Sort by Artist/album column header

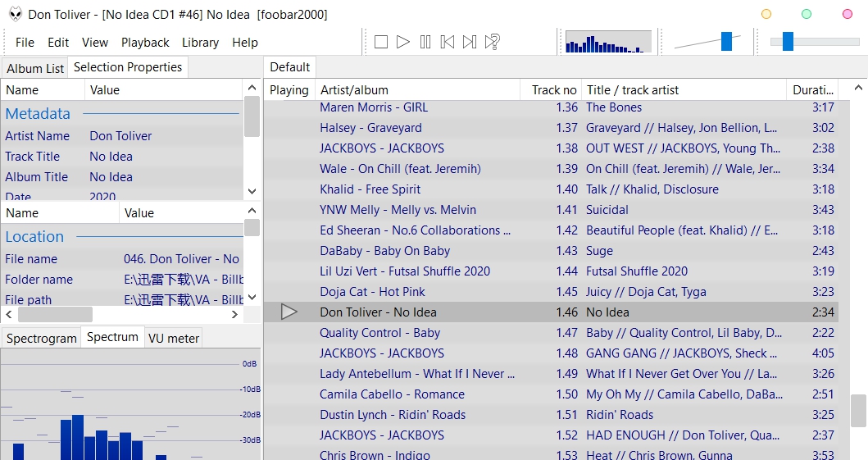[x=417, y=90]
